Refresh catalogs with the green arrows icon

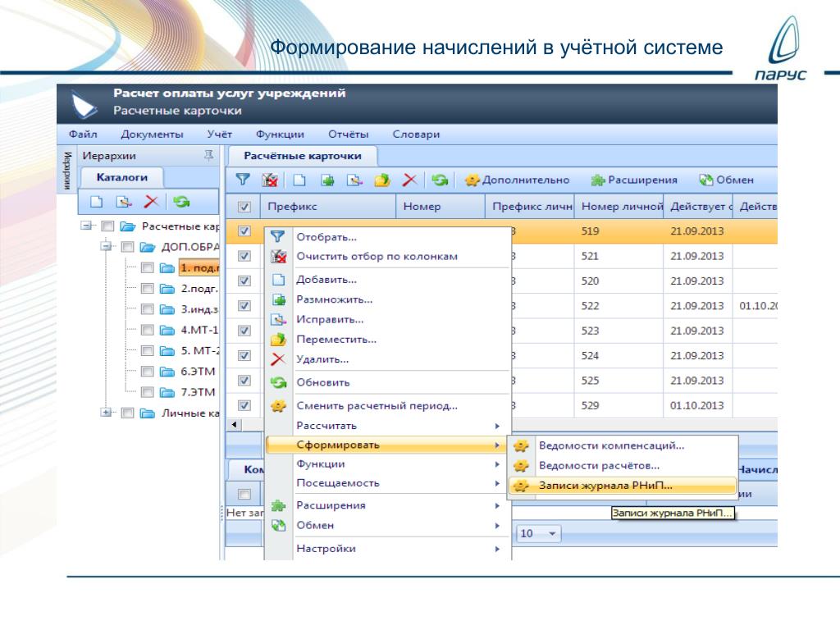click(x=181, y=202)
